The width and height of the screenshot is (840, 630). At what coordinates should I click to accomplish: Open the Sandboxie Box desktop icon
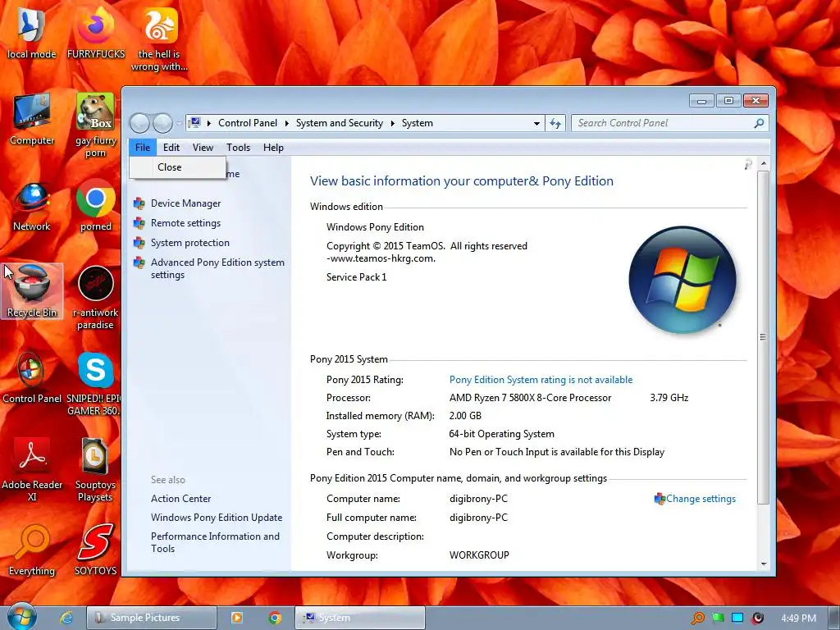pos(95,126)
